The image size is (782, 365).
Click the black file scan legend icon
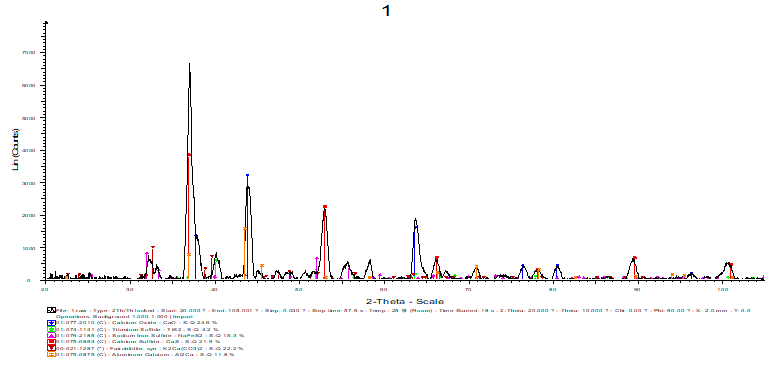(x=50, y=310)
